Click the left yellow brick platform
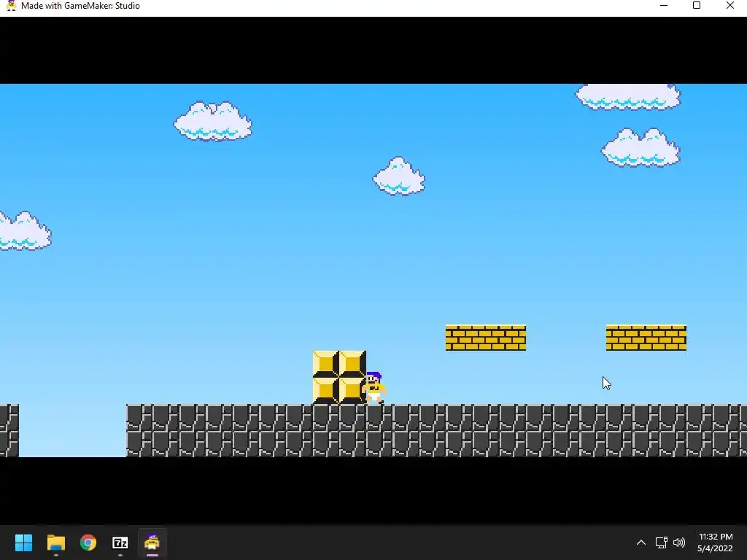Screen dimensions: 747x560 [x=485, y=338]
